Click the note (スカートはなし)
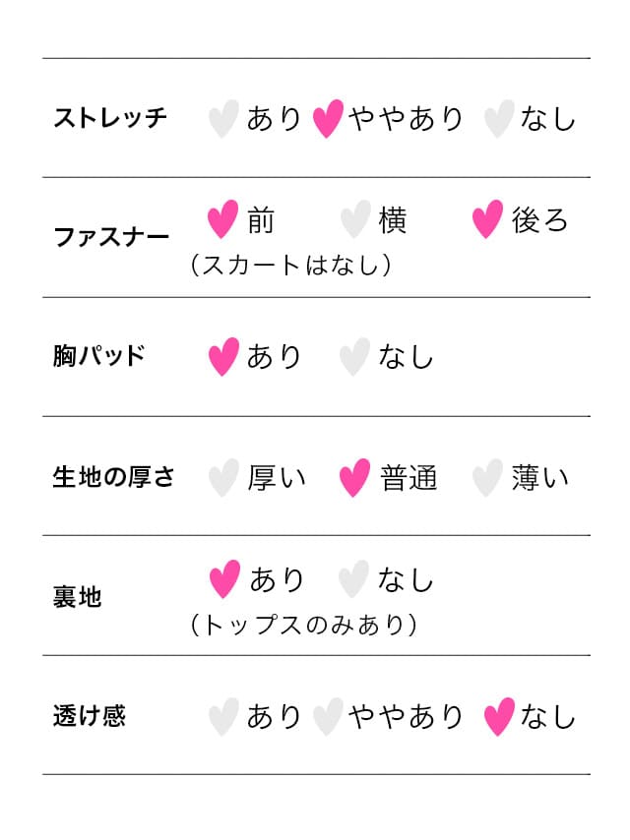The width and height of the screenshot is (630, 840). [290, 265]
